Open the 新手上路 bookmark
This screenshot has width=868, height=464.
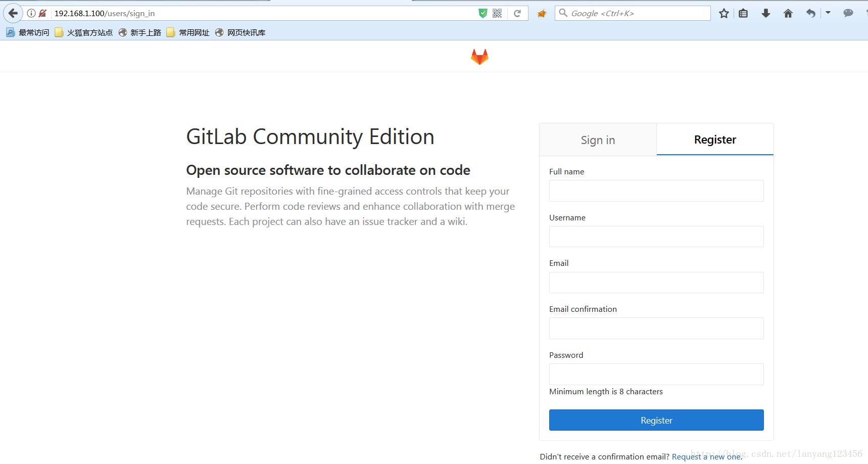140,32
